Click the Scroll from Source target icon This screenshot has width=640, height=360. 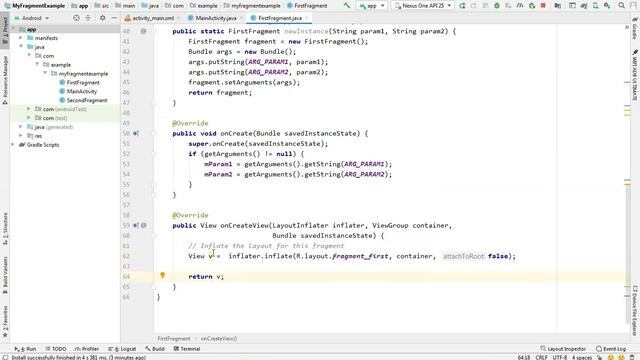pos(76,18)
